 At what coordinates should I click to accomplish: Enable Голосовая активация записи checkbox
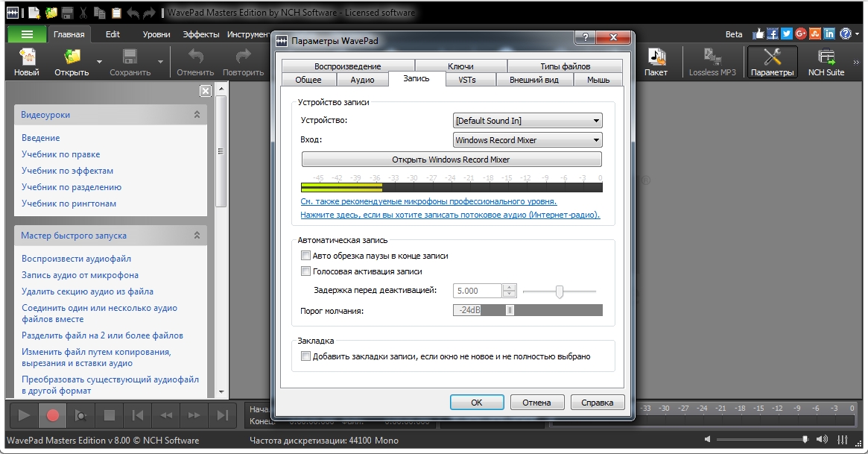(305, 271)
